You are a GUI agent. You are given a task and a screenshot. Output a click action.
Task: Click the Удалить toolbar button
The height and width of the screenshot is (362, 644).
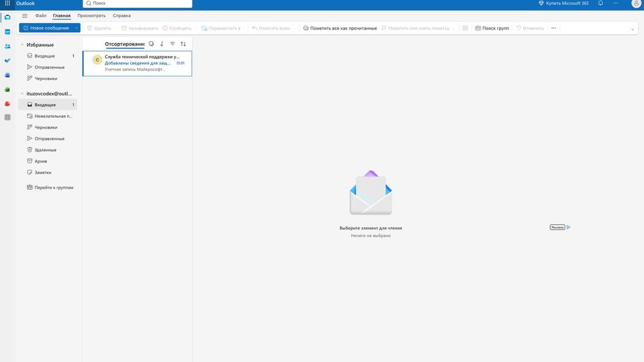(99, 28)
